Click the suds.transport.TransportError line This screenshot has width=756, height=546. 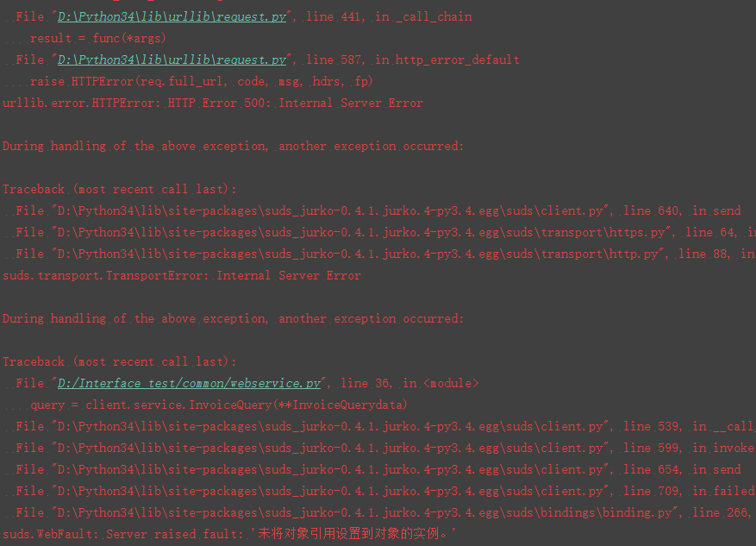click(182, 276)
